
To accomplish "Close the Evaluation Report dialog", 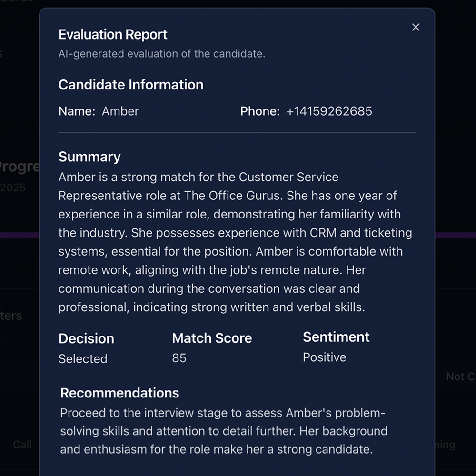I will (x=415, y=27).
